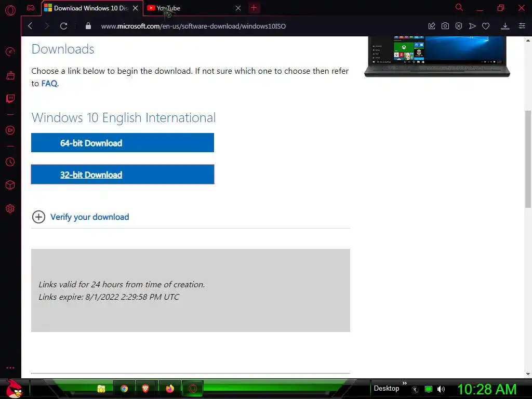
Task: Open the search tabs magnifier icon
Action: click(459, 7)
